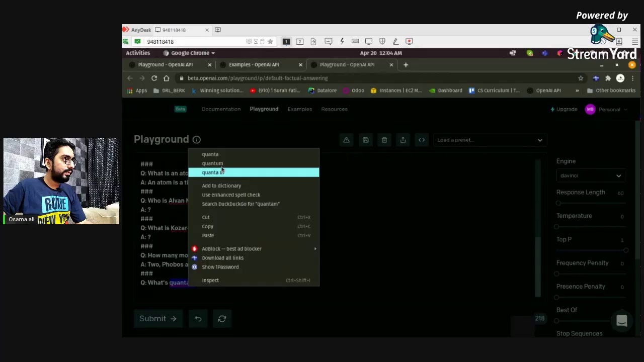Open AnyDesk keyboard settings icon
The width and height of the screenshot is (644, 362).
click(355, 41)
